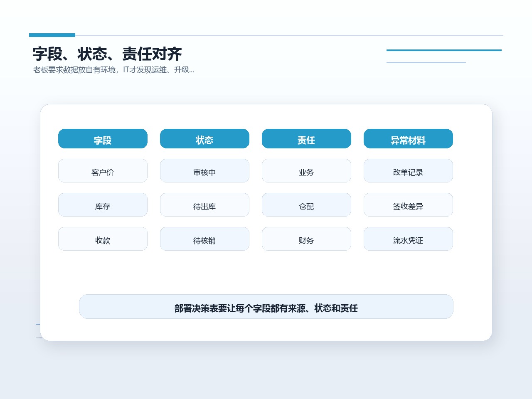Select the 审核中 status cell
Screen dimensions: 532x399
pyautogui.click(x=204, y=171)
